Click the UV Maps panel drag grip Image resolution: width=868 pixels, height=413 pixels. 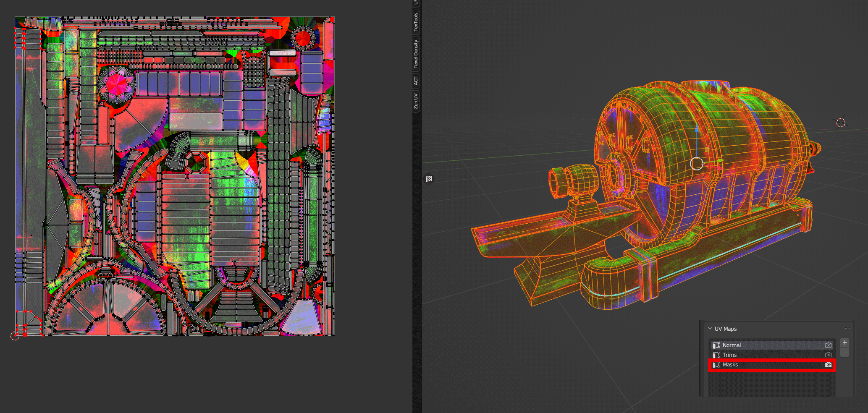(x=847, y=328)
